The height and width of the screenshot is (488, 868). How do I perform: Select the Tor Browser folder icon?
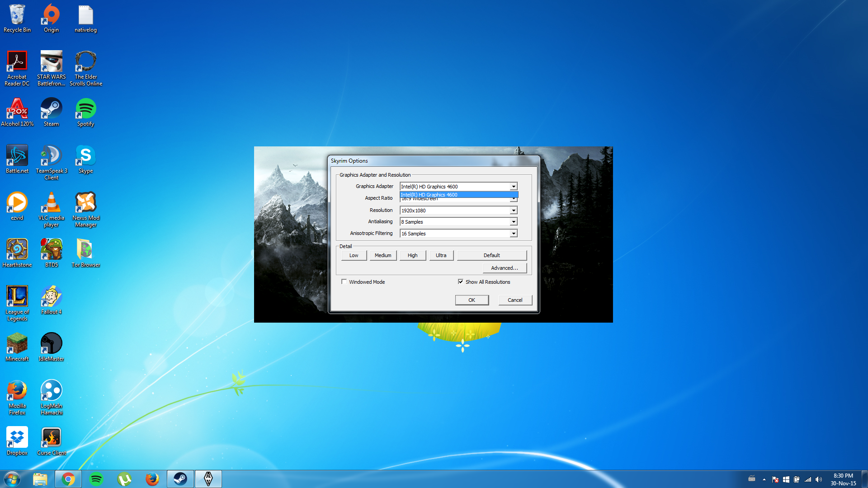pos(85,253)
